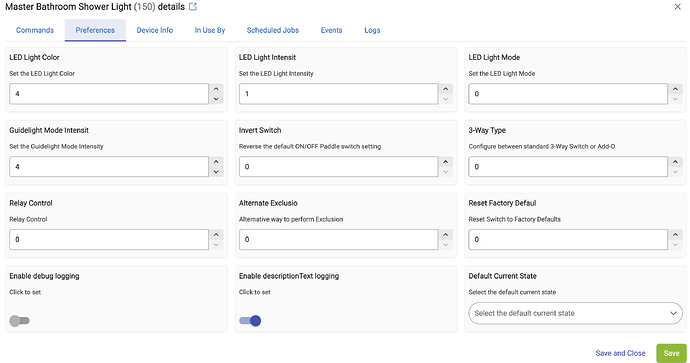Click the green Save button
Image resolution: width=690 pixels, height=363 pixels.
click(671, 353)
